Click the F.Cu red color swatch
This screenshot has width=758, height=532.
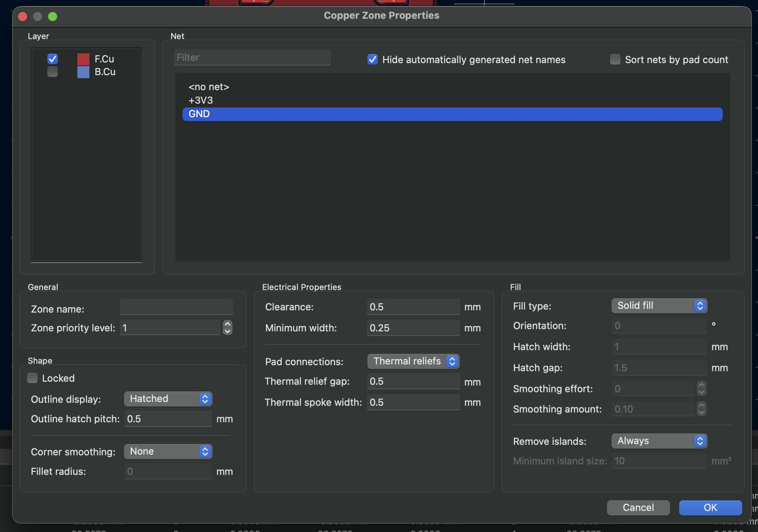[83, 59]
